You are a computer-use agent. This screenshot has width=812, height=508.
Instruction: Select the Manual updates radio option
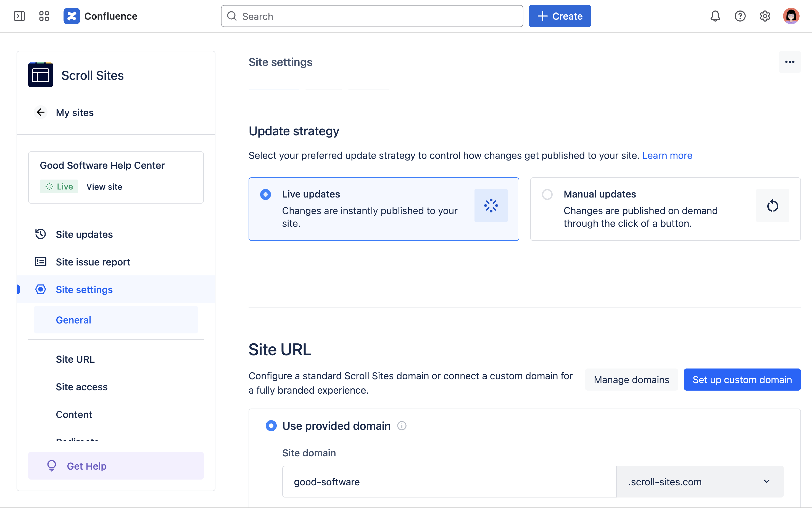(x=547, y=194)
